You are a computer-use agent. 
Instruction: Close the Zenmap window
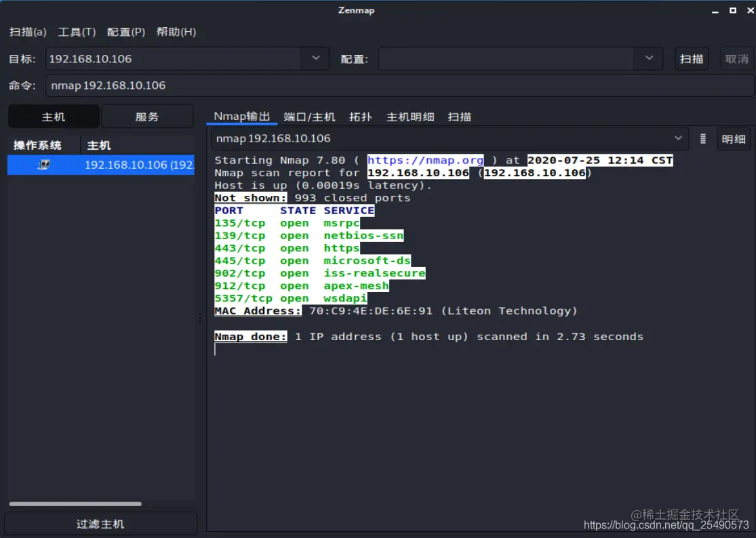pos(751,10)
